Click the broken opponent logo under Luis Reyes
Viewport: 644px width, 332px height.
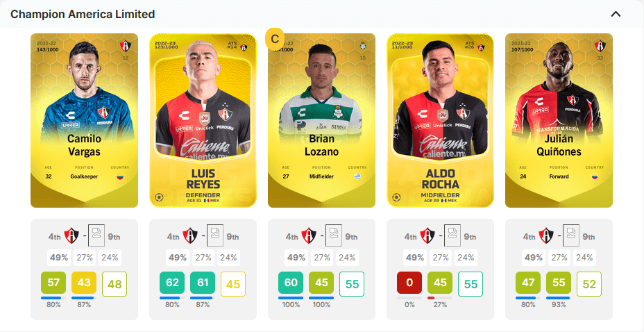[x=215, y=235]
